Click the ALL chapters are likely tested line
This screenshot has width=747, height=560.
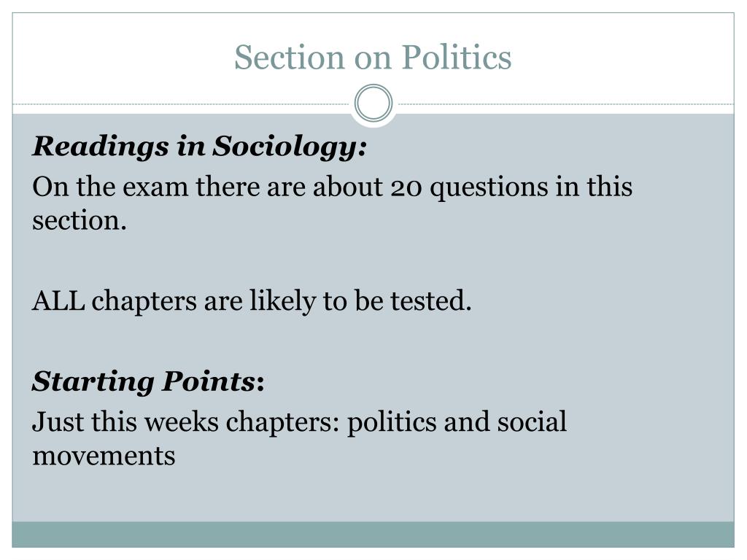[252, 301]
